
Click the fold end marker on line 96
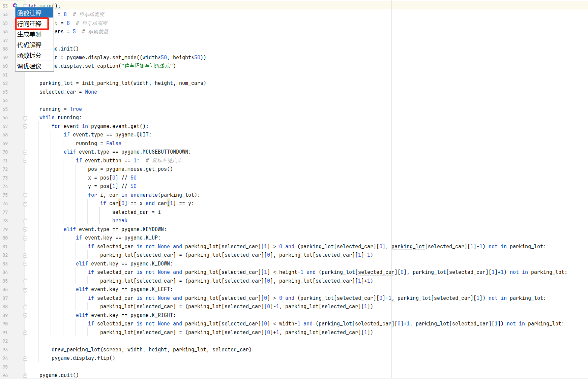pos(25,375)
